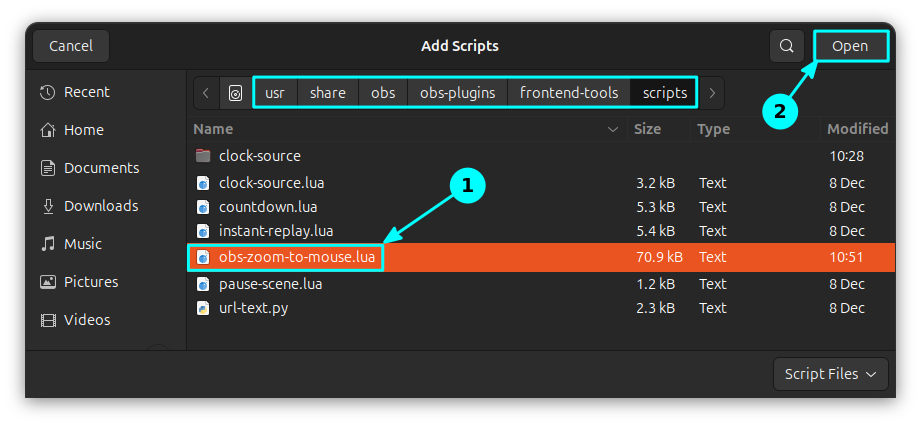Open Pictures in the sidebar
The height and width of the screenshot is (426, 921).
[91, 282]
